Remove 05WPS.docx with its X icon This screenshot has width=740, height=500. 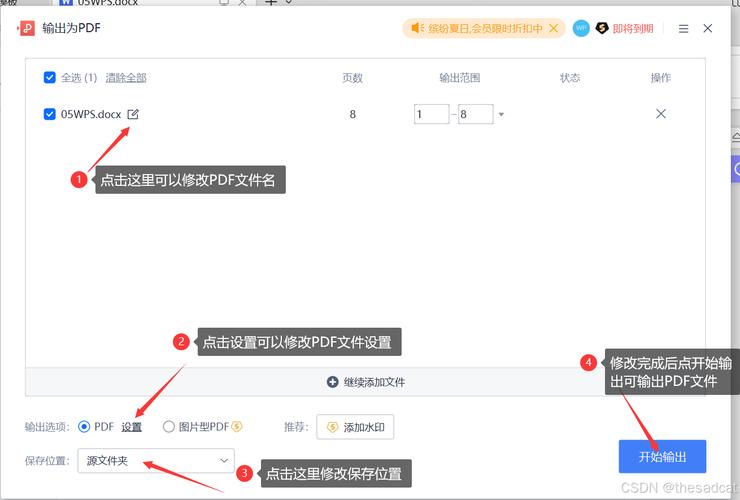(661, 114)
